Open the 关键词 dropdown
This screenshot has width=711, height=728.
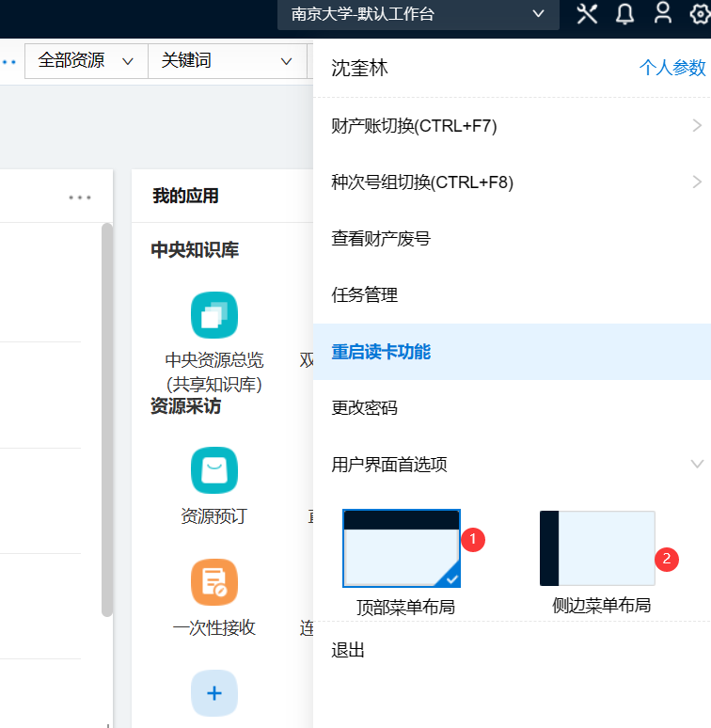tap(228, 61)
